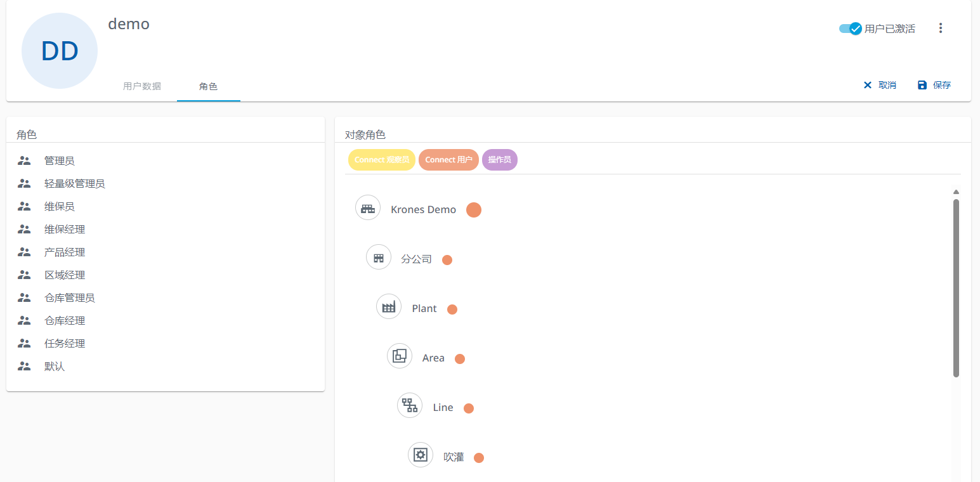The height and width of the screenshot is (482, 980).
Task: Select the 吹灌 machine gear icon
Action: pyautogui.click(x=421, y=455)
